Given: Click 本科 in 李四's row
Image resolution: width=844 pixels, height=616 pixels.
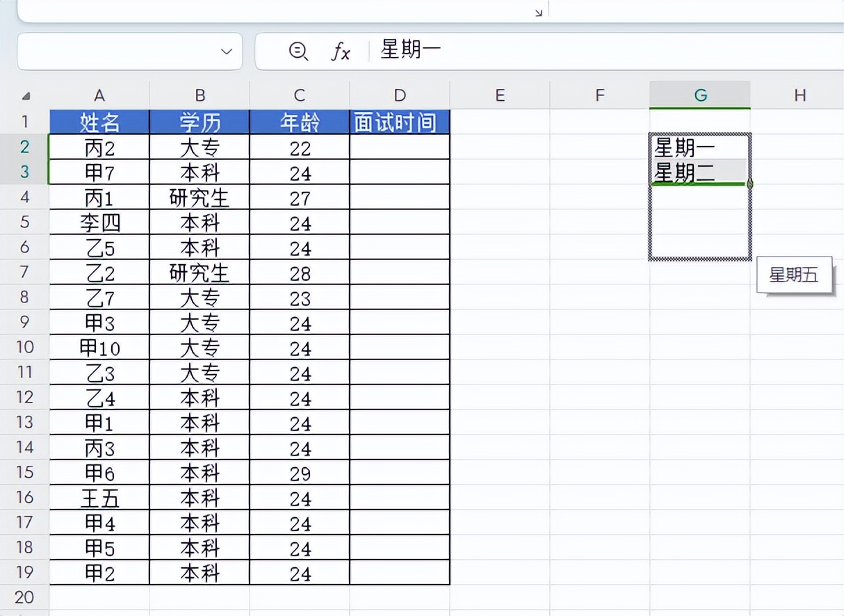Looking at the screenshot, I should pyautogui.click(x=200, y=222).
